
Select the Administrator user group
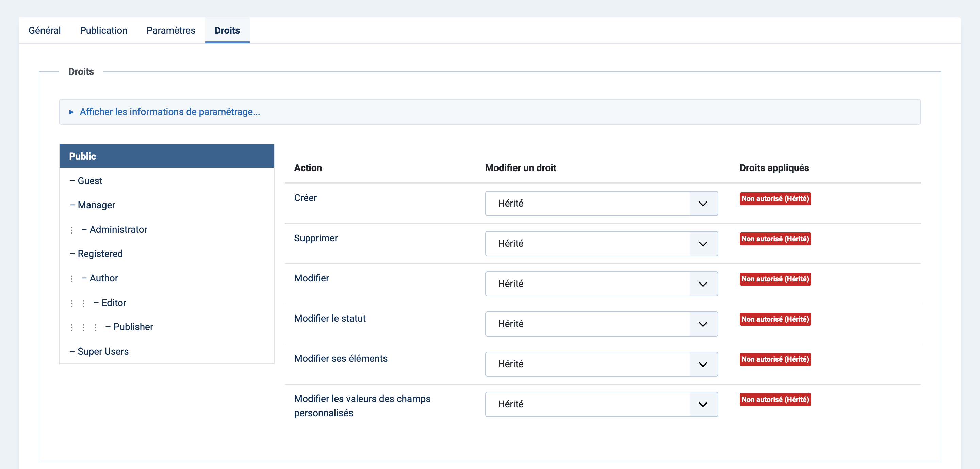(167, 229)
